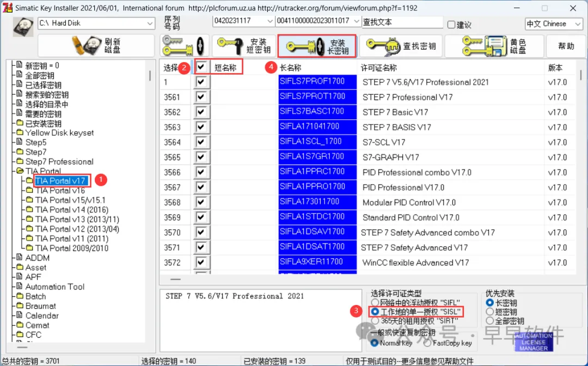Viewport: 588px width, 366px height.
Task: Select the SIRT 365-day rental license radio
Action: [375, 321]
